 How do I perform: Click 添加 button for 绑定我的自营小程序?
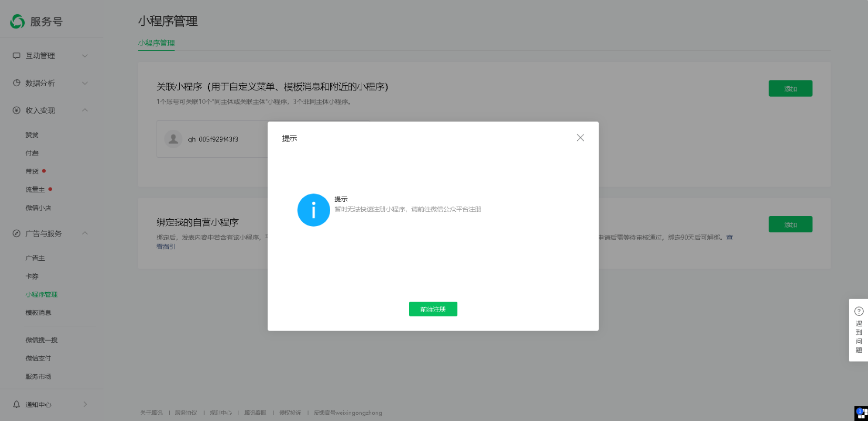tap(790, 224)
